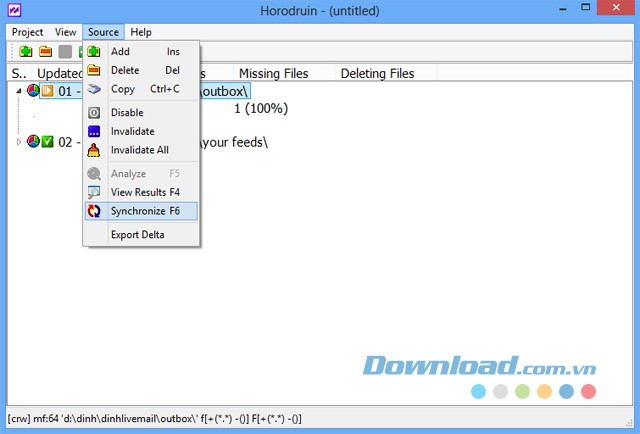Select Delete in the Source menu
Viewport: 640px width, 434px height.
click(x=125, y=70)
